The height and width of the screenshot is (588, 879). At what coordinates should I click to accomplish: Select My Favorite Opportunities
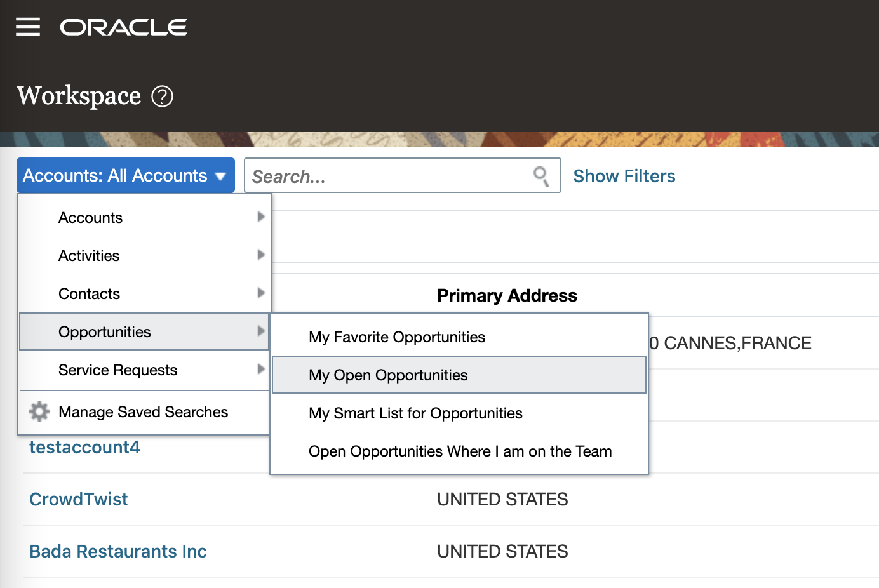coord(397,337)
